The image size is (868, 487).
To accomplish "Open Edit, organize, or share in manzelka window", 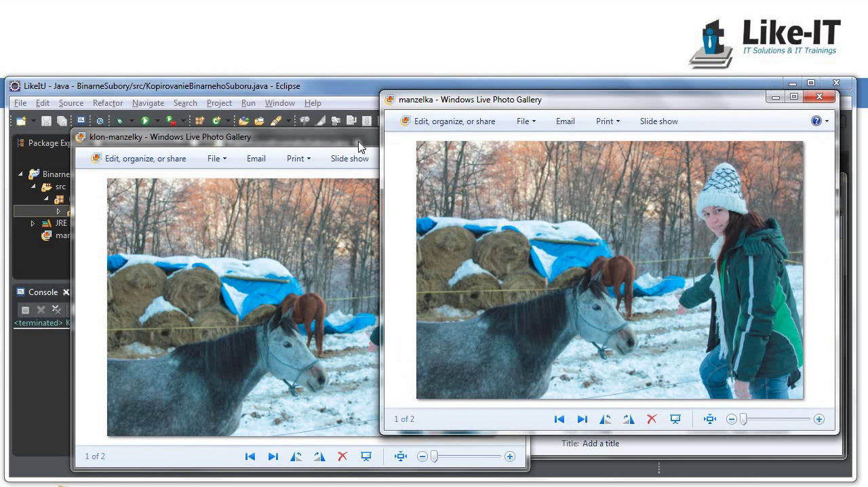I will pyautogui.click(x=448, y=121).
